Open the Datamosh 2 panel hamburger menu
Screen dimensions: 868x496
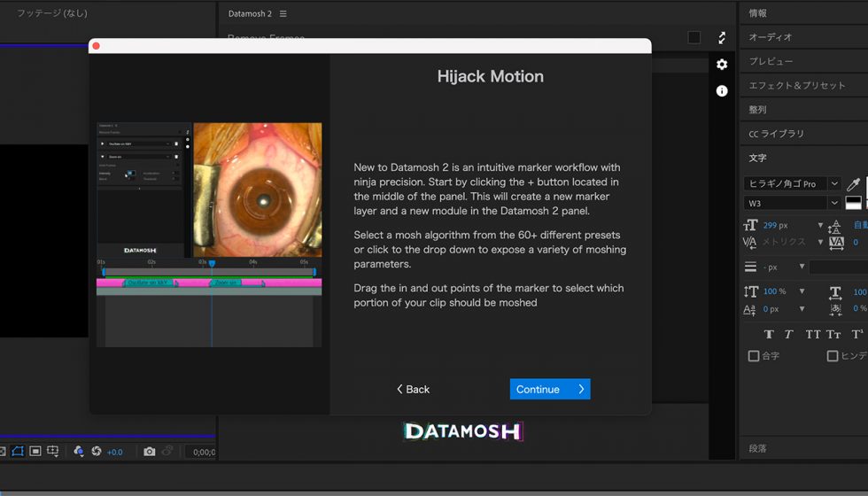[283, 14]
